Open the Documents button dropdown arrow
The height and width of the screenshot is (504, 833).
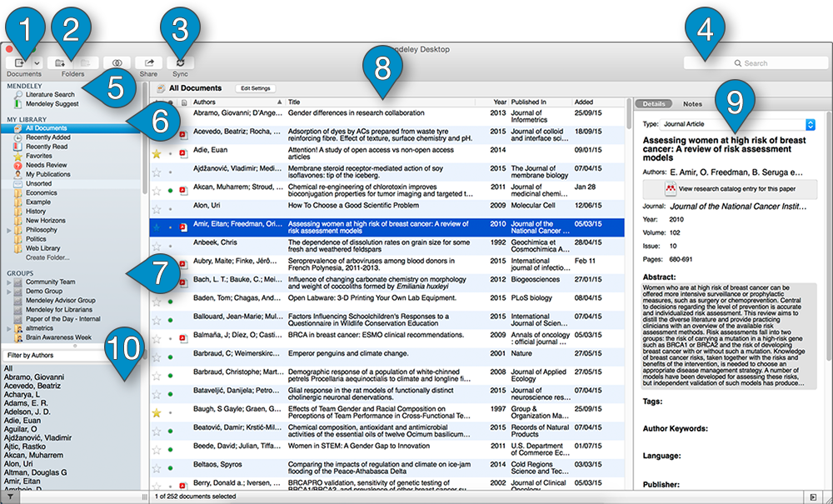(x=37, y=62)
